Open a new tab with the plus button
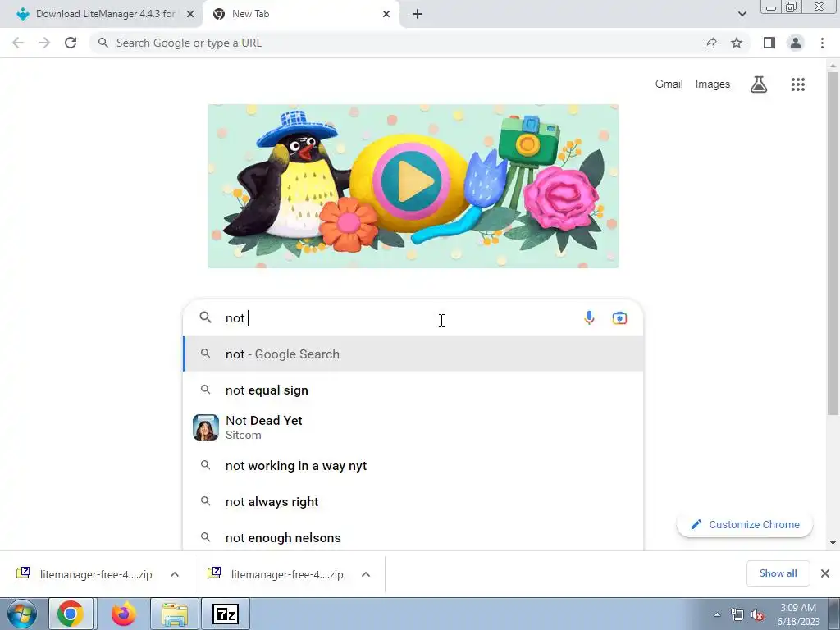 418,14
